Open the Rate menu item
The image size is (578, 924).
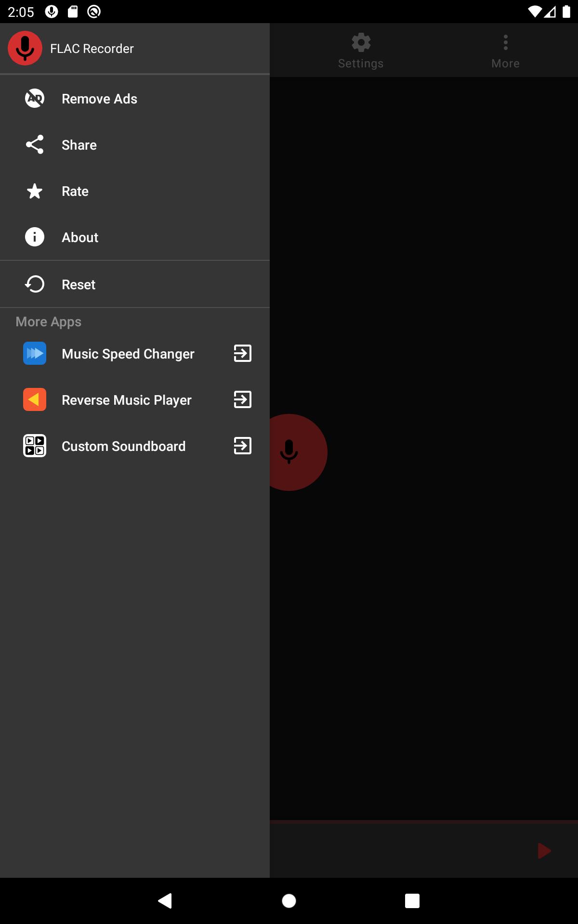(x=135, y=191)
